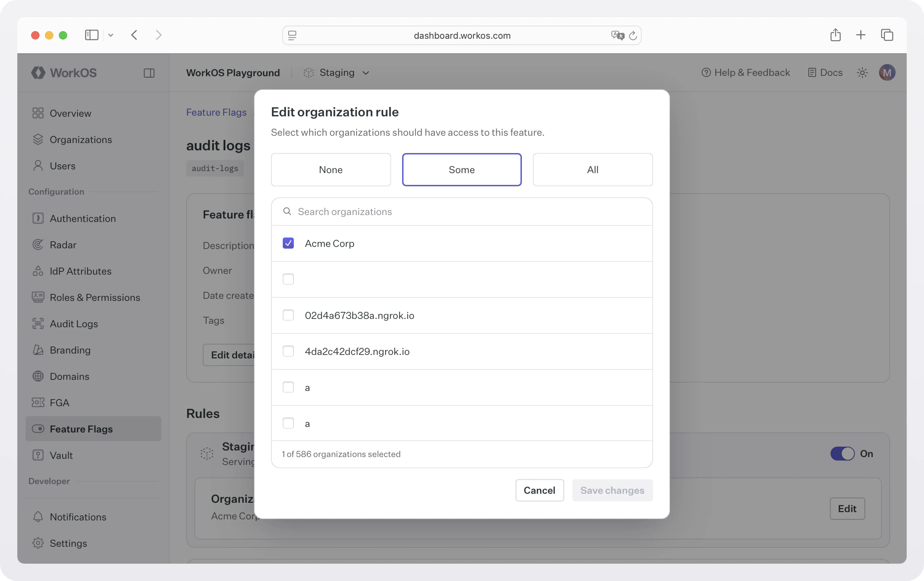The image size is (924, 581).
Task: Click the website settings icon in address bar
Action: click(292, 36)
